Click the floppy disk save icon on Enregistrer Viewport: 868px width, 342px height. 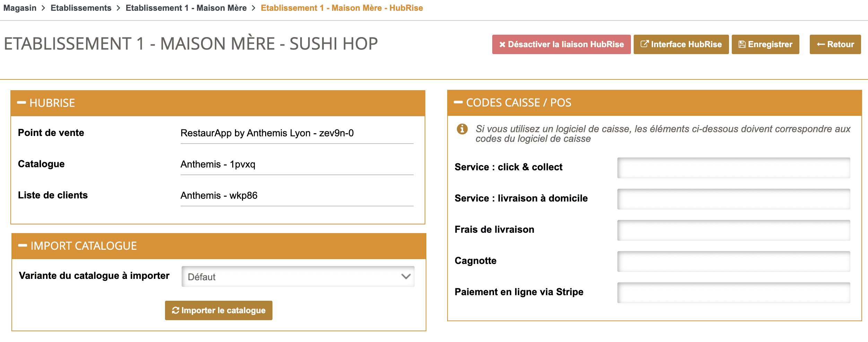coord(742,44)
